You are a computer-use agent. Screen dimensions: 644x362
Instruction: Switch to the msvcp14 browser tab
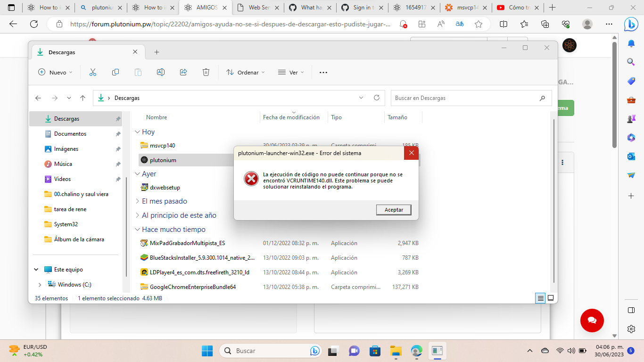pos(465,8)
